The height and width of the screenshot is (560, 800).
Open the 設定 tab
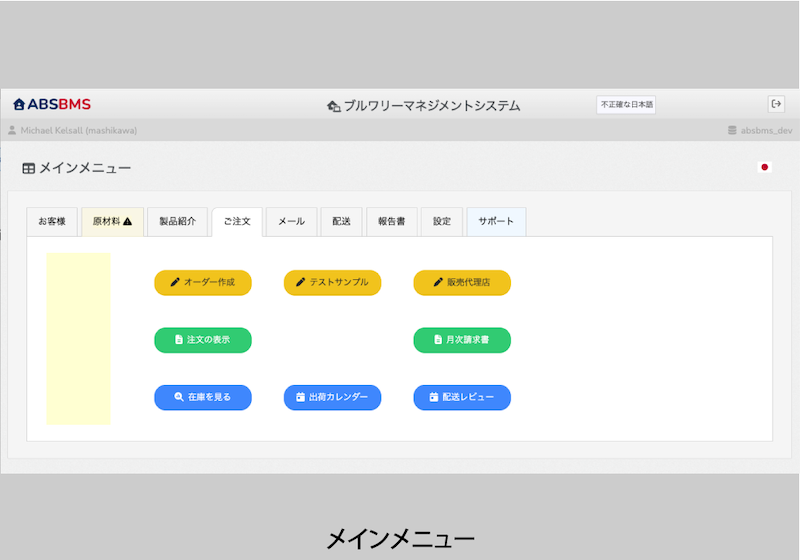(x=442, y=221)
